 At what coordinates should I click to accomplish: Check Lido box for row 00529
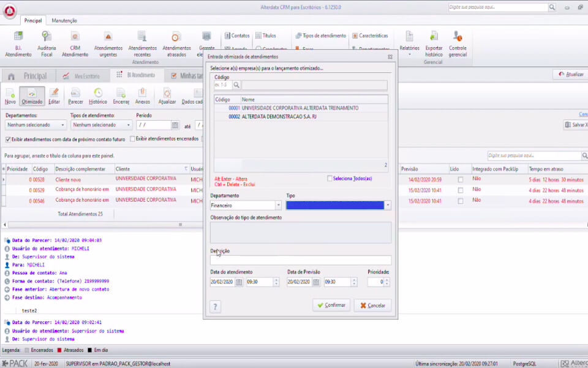tap(461, 190)
